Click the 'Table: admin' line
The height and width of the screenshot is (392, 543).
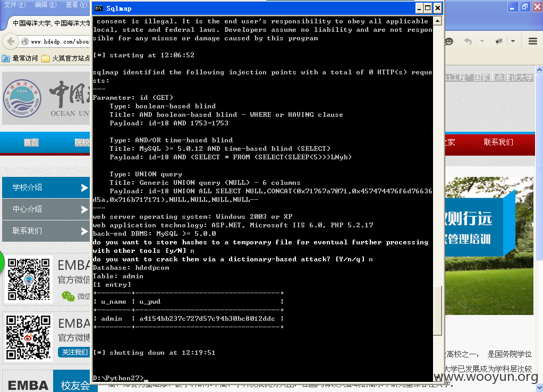point(118,276)
